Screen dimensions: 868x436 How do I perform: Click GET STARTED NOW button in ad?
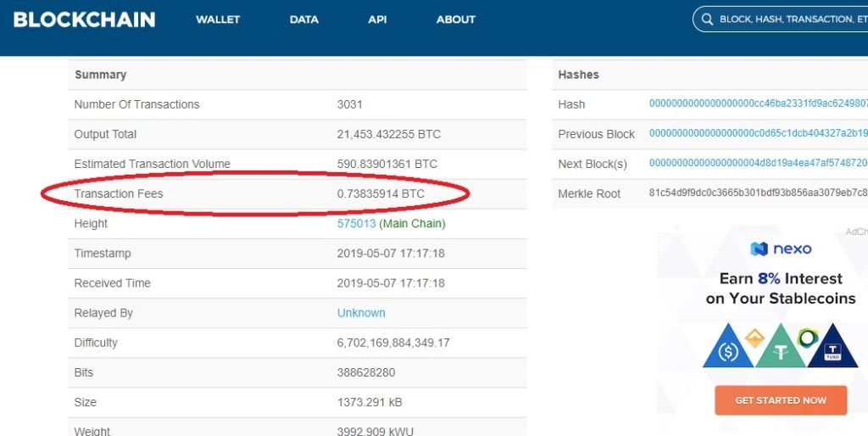click(x=781, y=400)
